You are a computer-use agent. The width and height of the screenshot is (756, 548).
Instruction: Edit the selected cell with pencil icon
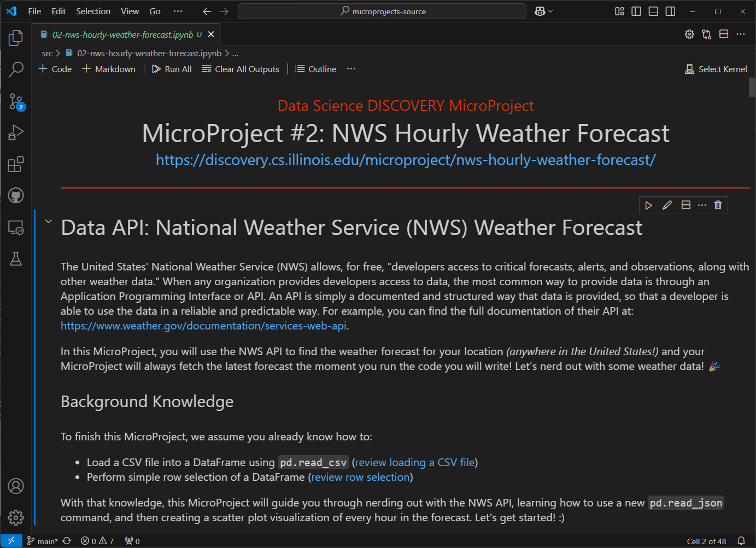point(667,205)
